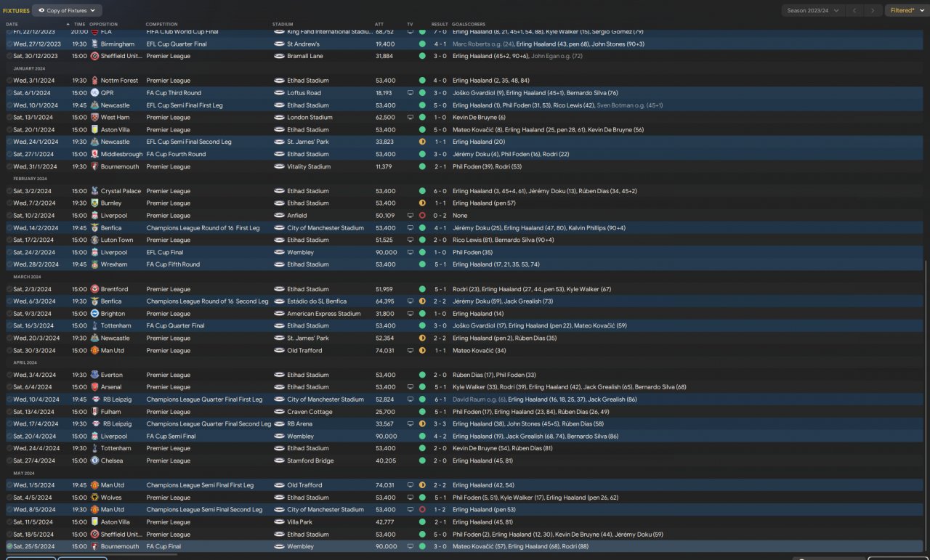Viewport: 930px width, 560px height.
Task: Click the Crystal Palace club crest
Action: tap(94, 191)
